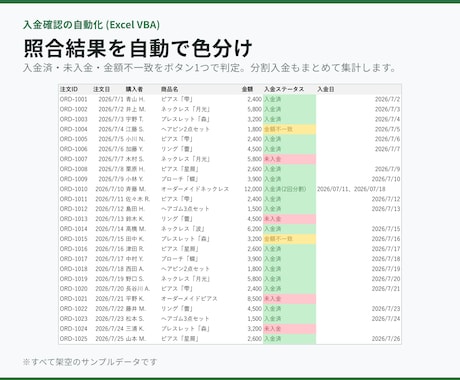Click the 未入金 status in ORD-1024 row

tap(289, 329)
